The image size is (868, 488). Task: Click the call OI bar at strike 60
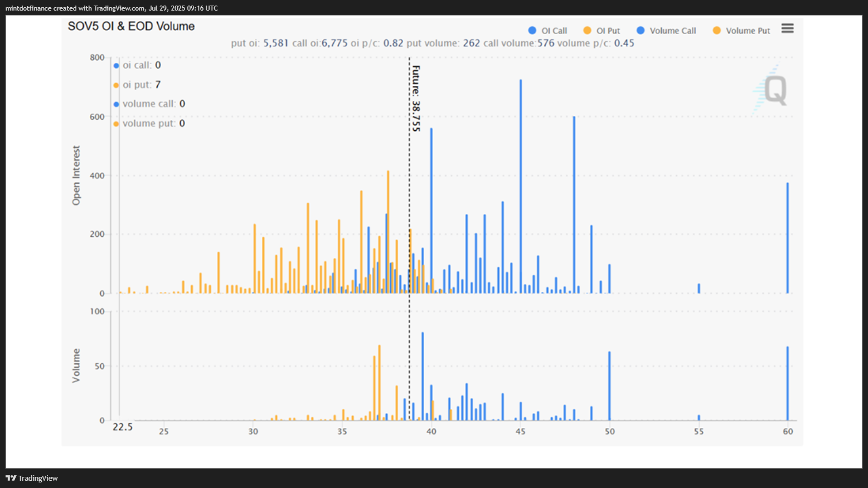click(x=788, y=238)
